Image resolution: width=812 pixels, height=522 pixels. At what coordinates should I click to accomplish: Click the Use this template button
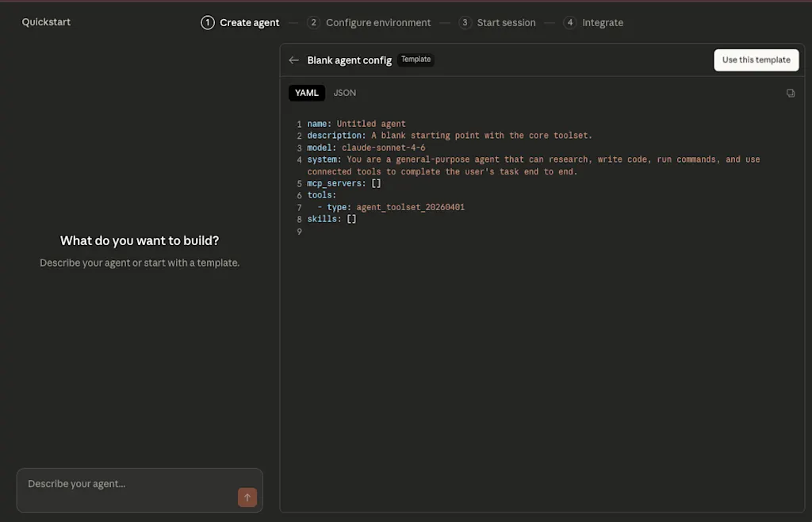[756, 60]
